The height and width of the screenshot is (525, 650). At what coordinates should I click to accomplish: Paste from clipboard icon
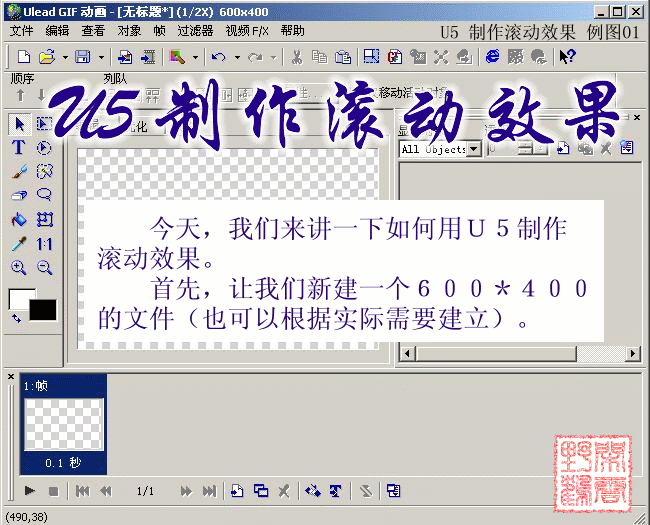[343, 56]
